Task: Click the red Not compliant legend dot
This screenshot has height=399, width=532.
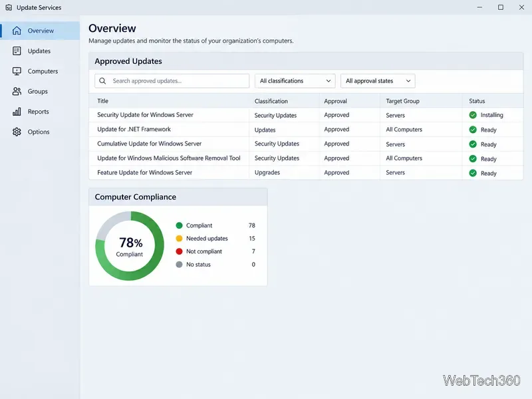Action: click(x=179, y=251)
